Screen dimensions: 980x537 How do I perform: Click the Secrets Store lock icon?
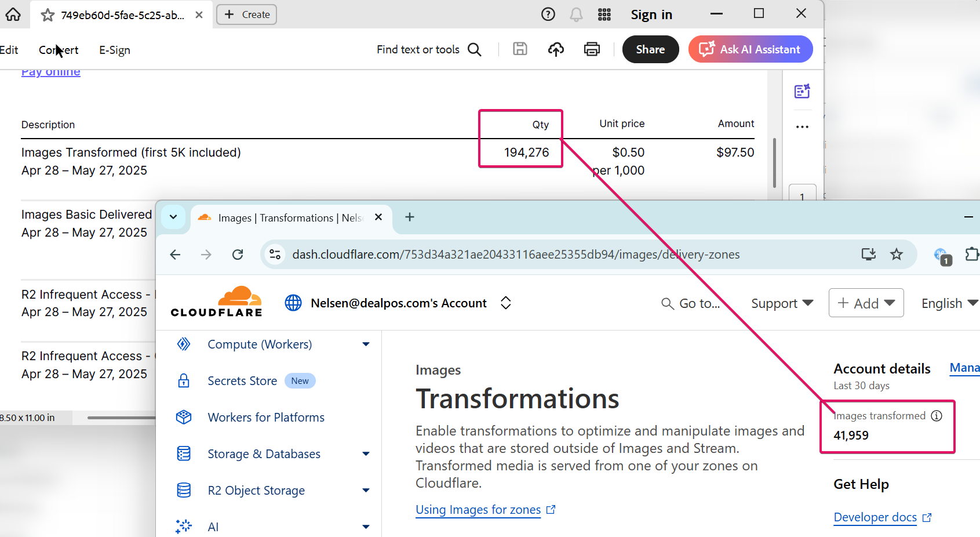coord(184,381)
